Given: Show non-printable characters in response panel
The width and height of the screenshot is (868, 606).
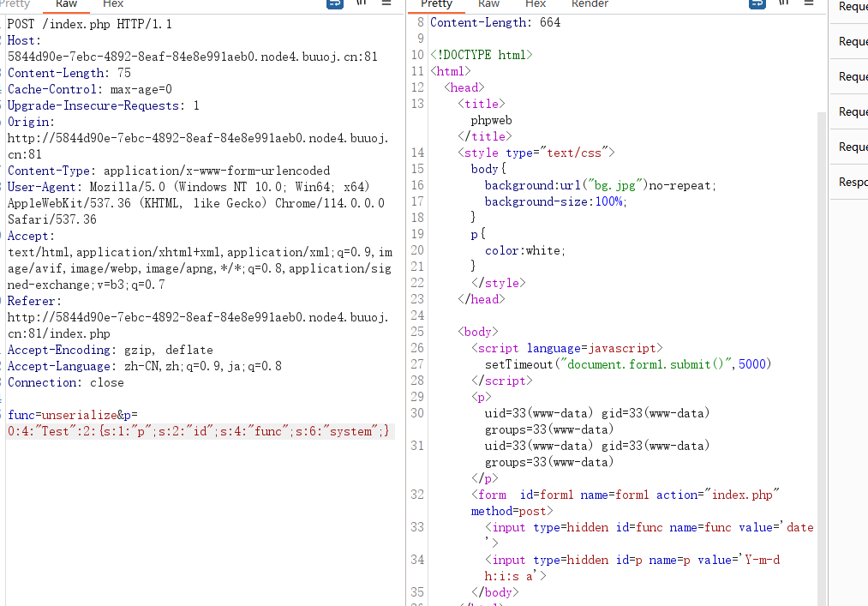Looking at the screenshot, I should pos(783,3).
